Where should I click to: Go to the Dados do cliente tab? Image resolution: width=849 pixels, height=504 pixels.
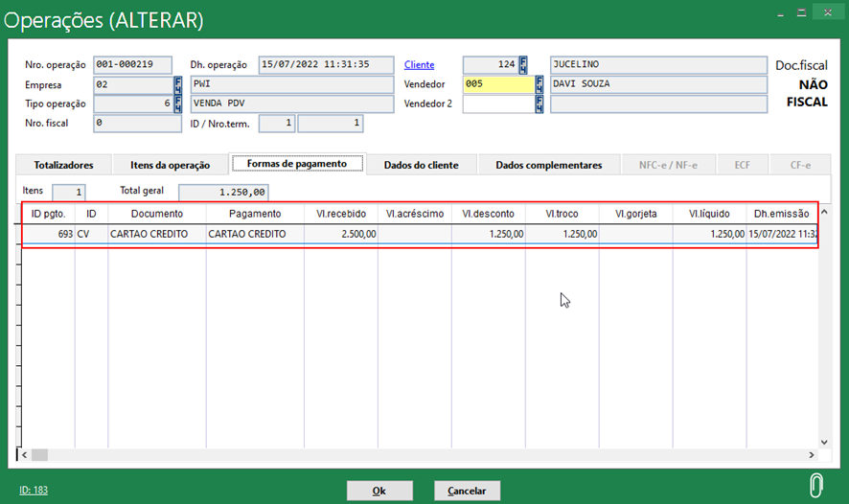[x=421, y=165]
